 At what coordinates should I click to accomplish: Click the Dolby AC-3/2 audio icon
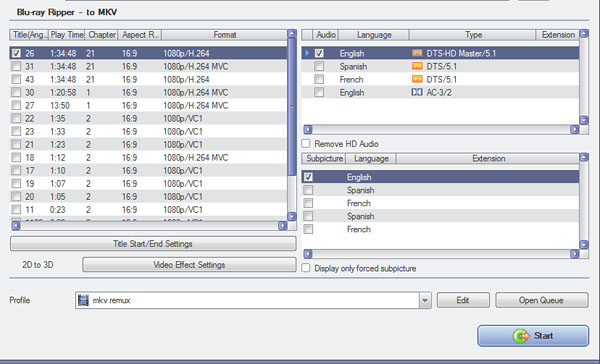click(x=417, y=92)
